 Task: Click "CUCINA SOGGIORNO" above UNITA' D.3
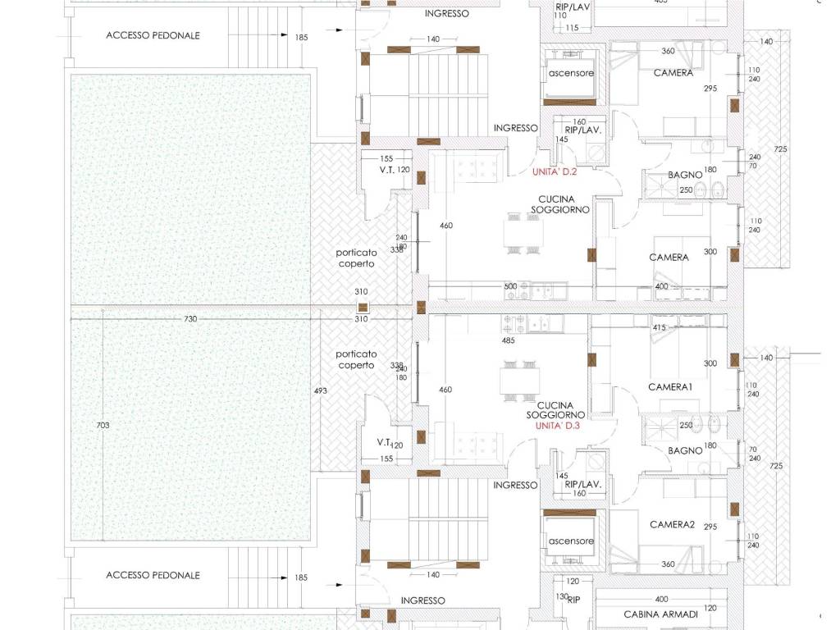[555, 410]
